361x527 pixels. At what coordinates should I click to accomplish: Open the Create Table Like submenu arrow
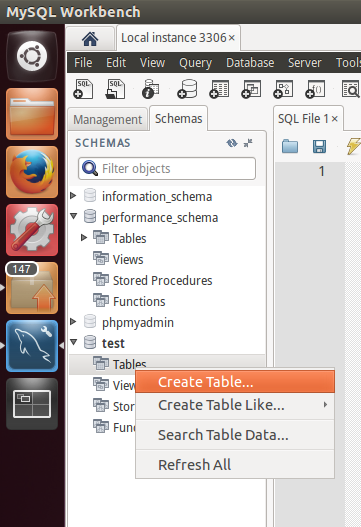click(x=325, y=405)
